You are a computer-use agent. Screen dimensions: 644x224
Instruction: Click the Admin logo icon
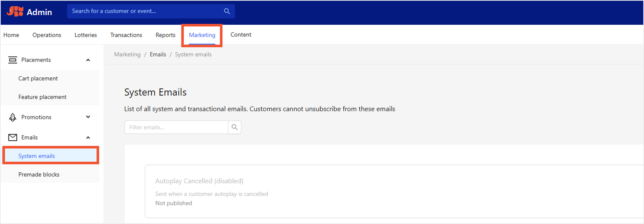pyautogui.click(x=15, y=12)
